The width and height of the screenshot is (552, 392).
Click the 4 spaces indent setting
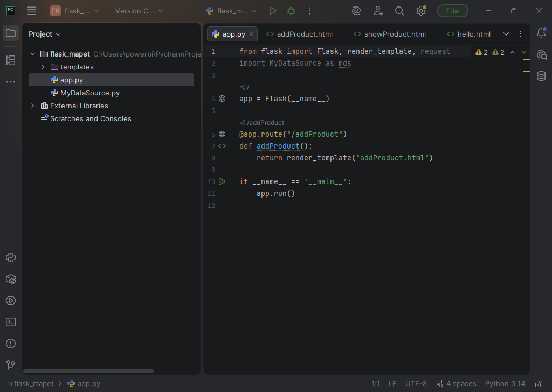tap(456, 383)
